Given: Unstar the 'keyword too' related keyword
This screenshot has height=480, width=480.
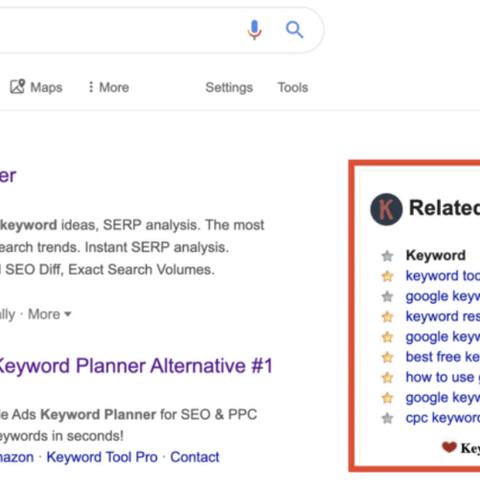Looking at the screenshot, I should pyautogui.click(x=387, y=276).
